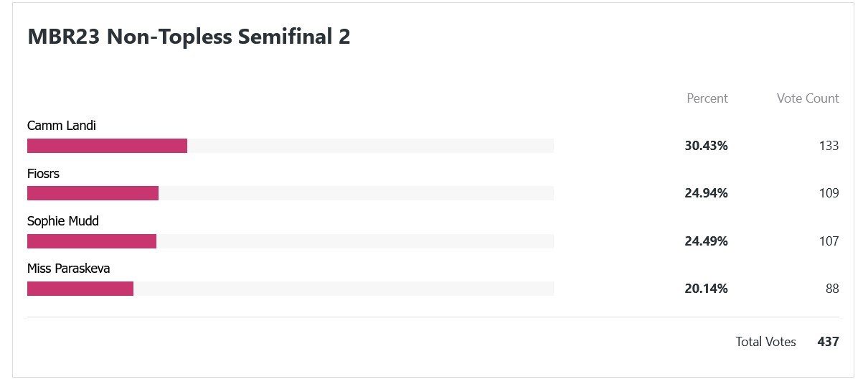The width and height of the screenshot is (868, 382).
Task: Click Sophie Mudd's pink result bar
Action: pyautogui.click(x=92, y=241)
